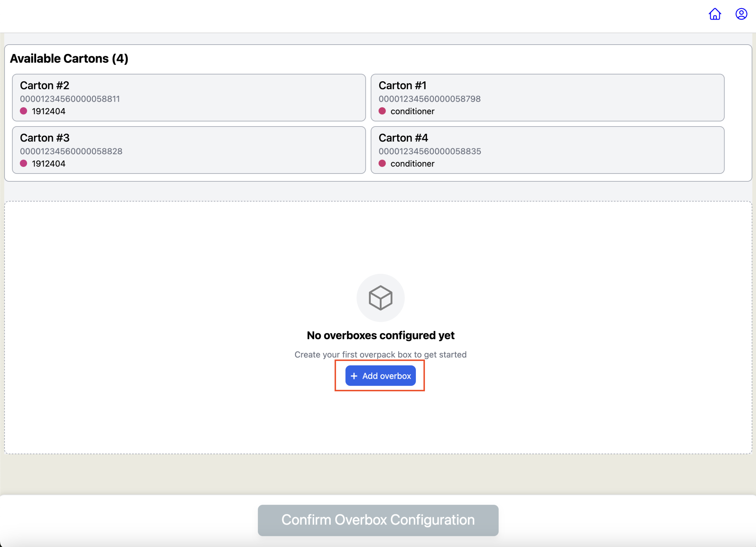Open the home page icon
The height and width of the screenshot is (547, 756).
[x=715, y=14]
